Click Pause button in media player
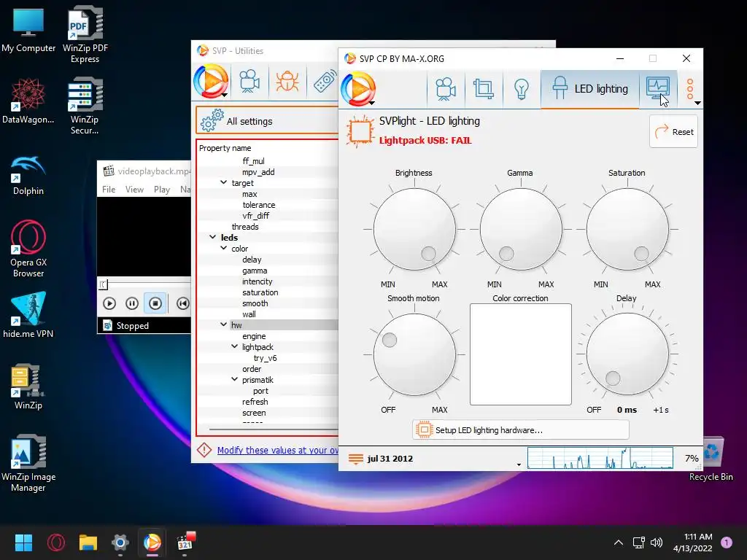The width and height of the screenshot is (747, 560). point(132,303)
